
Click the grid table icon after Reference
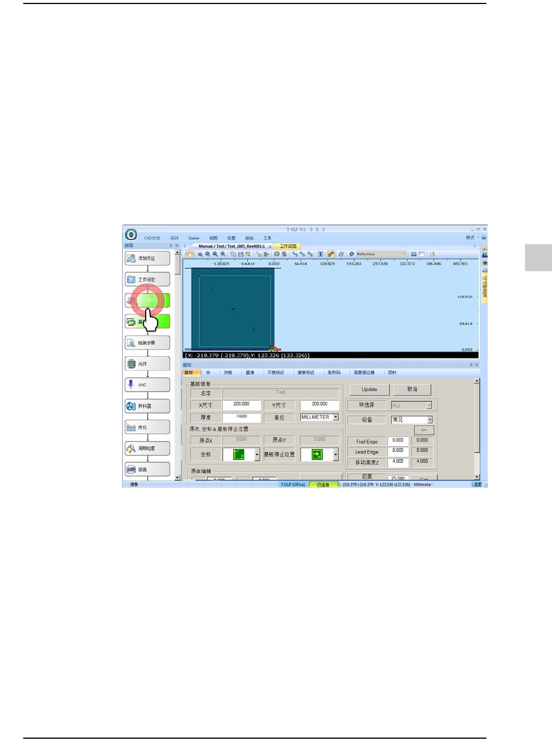pyautogui.click(x=414, y=254)
